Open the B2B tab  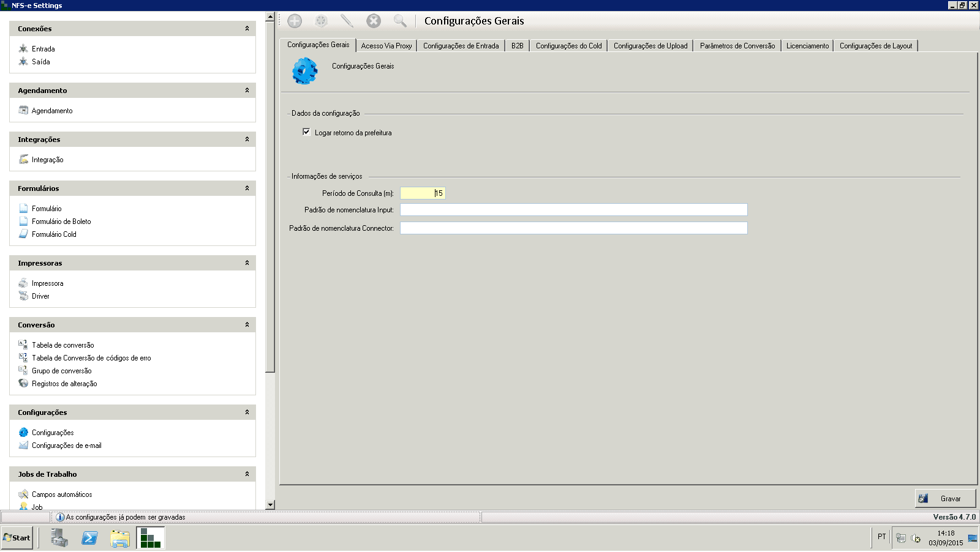[518, 46]
